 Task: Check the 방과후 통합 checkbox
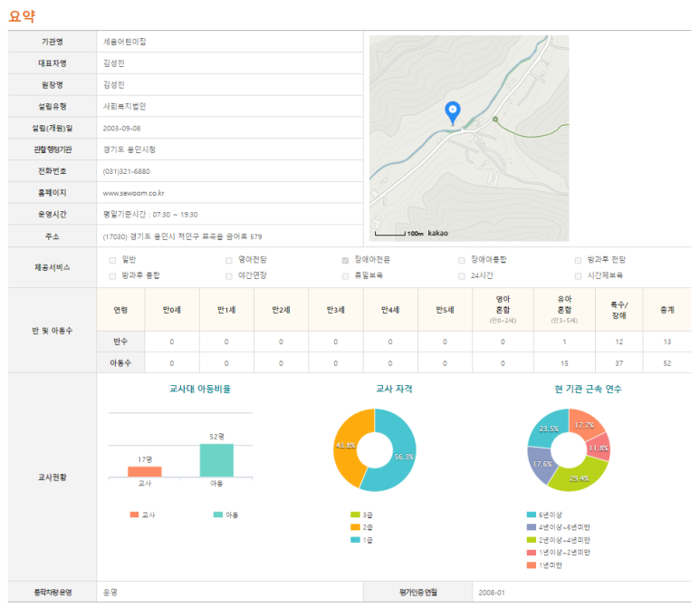coord(112,276)
